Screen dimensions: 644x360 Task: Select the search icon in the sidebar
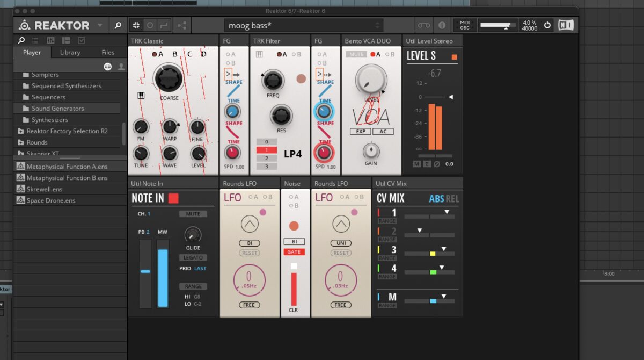[21, 40]
